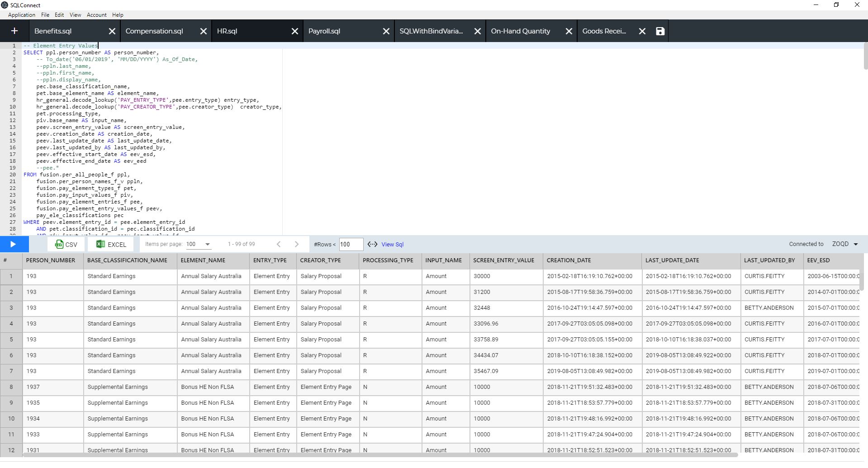
Task: Open the Help menu
Action: 118,15
